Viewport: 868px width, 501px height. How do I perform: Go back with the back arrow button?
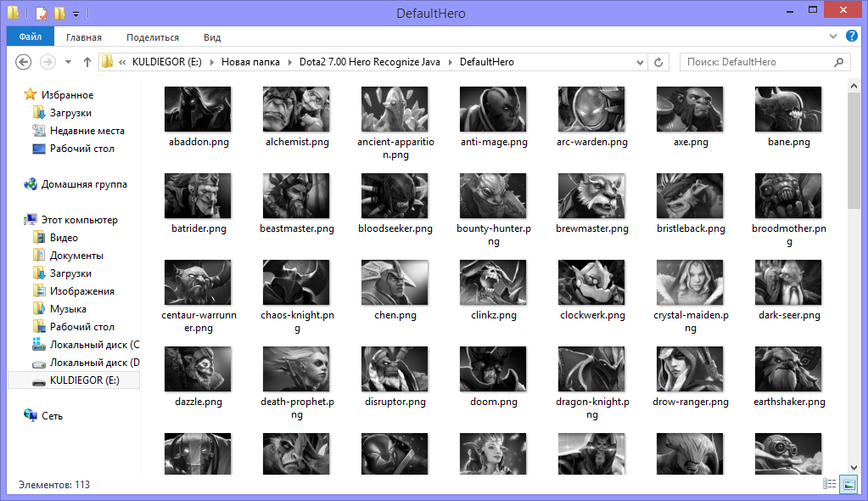click(23, 62)
